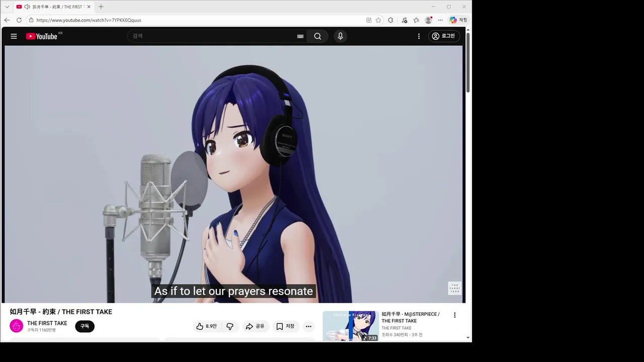Viewport: 644px width, 362px height.
Task: Mute the tab using the speaker icon
Action: click(x=27, y=7)
